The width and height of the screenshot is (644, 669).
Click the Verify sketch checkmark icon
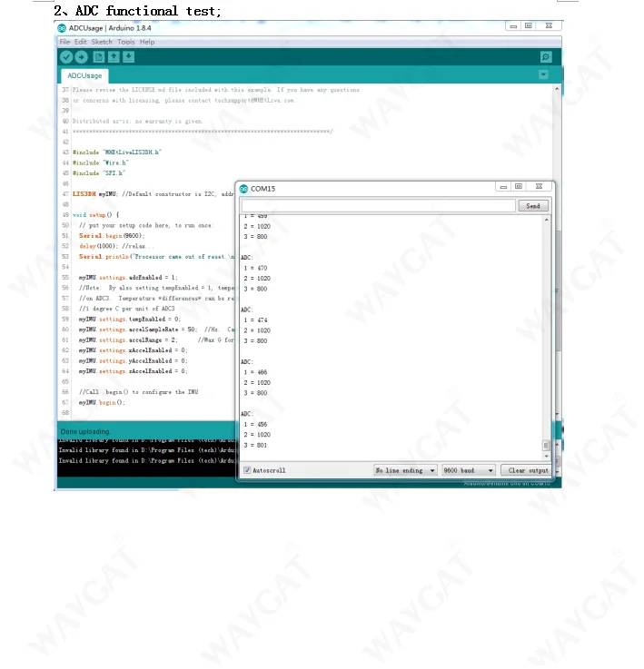(x=66, y=57)
